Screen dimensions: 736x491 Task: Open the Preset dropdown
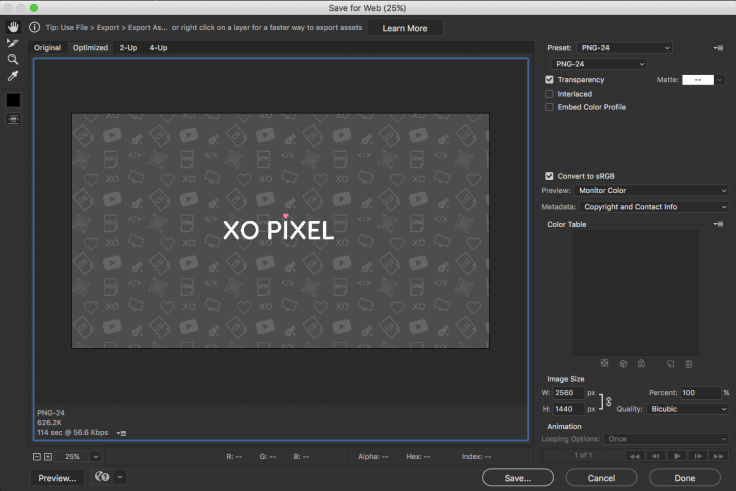(x=624, y=47)
